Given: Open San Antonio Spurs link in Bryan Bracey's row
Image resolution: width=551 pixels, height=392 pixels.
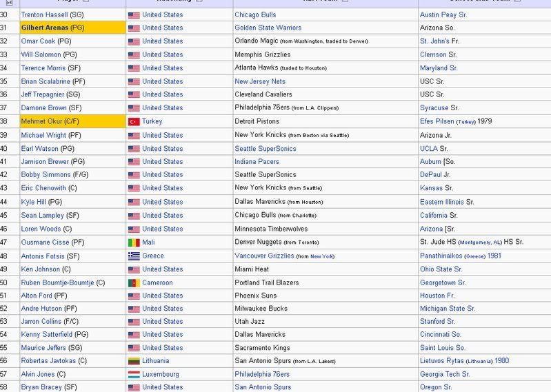Looking at the screenshot, I should coord(263,387).
